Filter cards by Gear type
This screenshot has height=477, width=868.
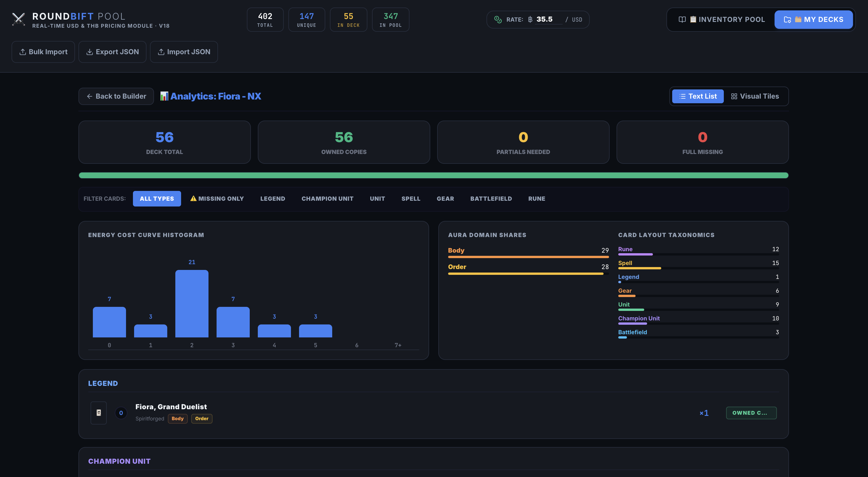coord(445,199)
